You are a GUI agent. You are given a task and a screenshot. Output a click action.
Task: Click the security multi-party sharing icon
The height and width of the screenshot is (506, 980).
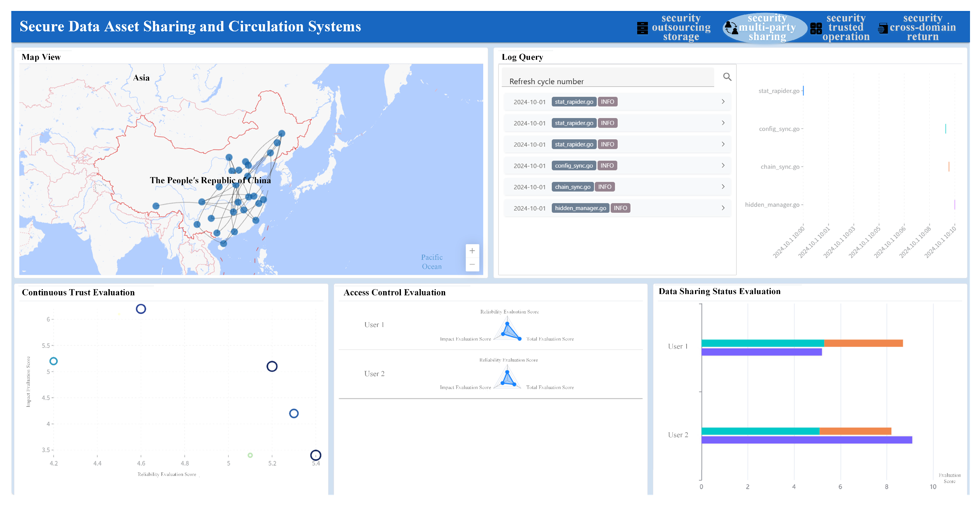coord(731,28)
